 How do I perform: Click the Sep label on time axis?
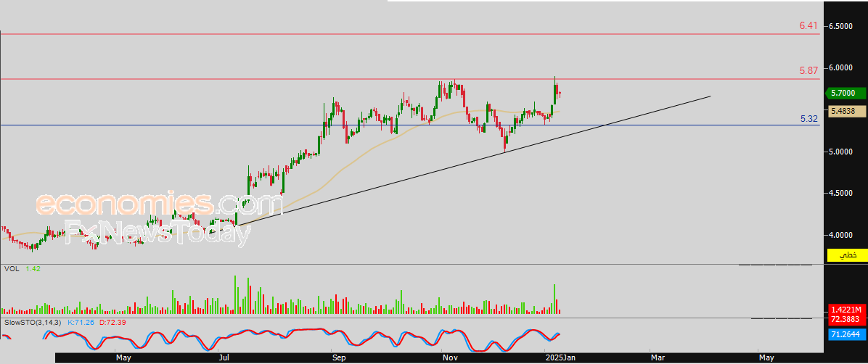pos(340,358)
